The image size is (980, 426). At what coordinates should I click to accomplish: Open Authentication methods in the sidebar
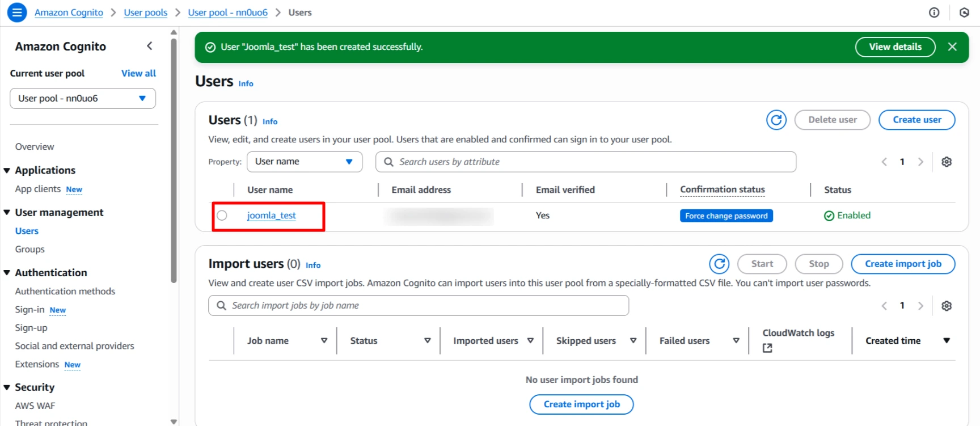(x=65, y=291)
